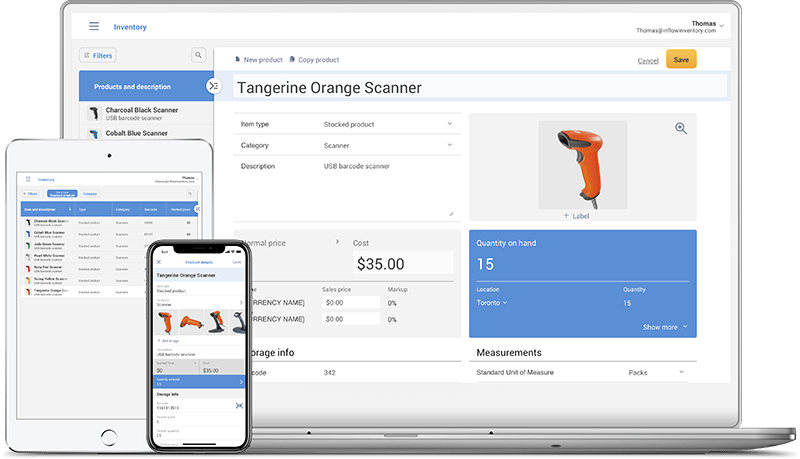Click the orange Save button
800x459 pixels.
click(681, 59)
